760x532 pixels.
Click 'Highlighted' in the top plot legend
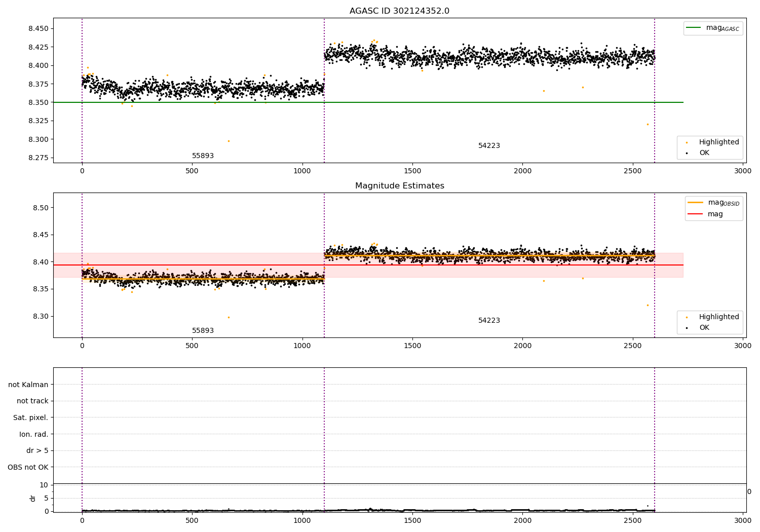(719, 142)
